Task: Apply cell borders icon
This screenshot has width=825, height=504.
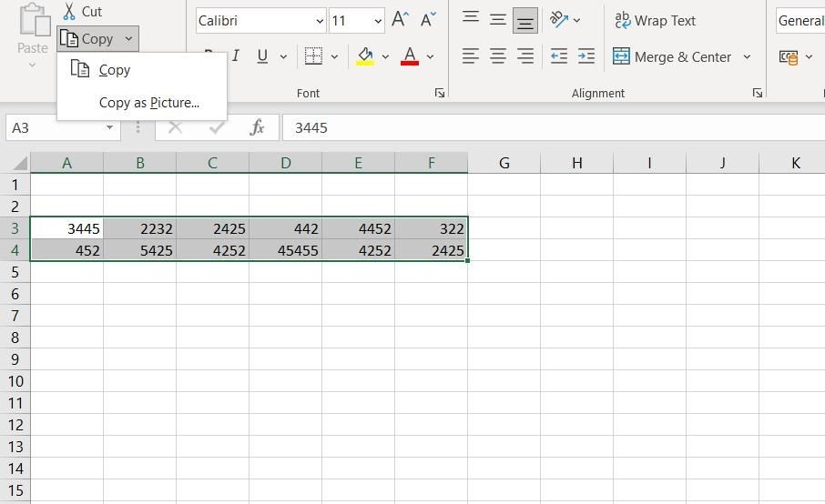Action: coord(313,55)
